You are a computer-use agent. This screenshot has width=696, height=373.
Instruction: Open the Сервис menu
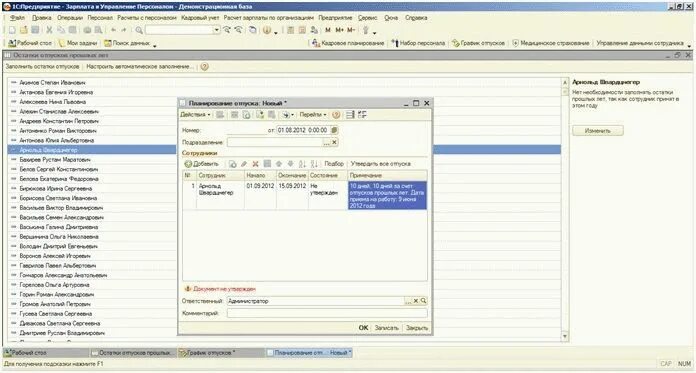point(367,18)
